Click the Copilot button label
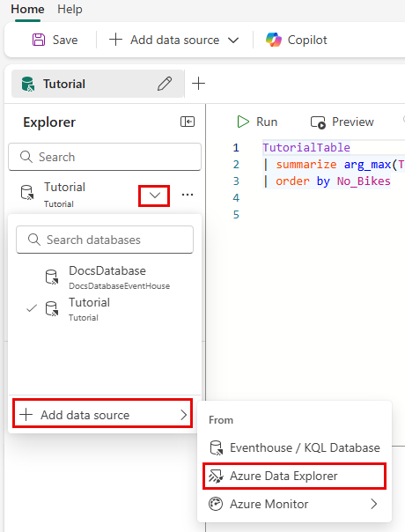Image resolution: width=405 pixels, height=532 pixels. 307,40
